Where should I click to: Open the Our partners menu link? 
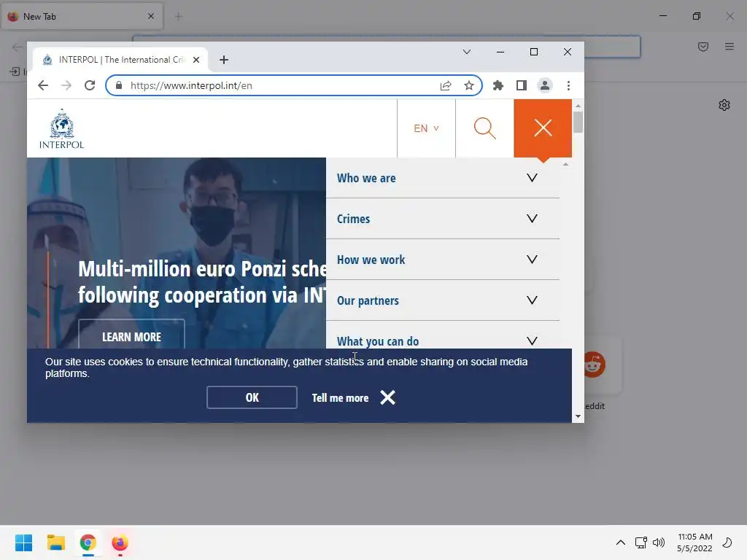point(368,301)
